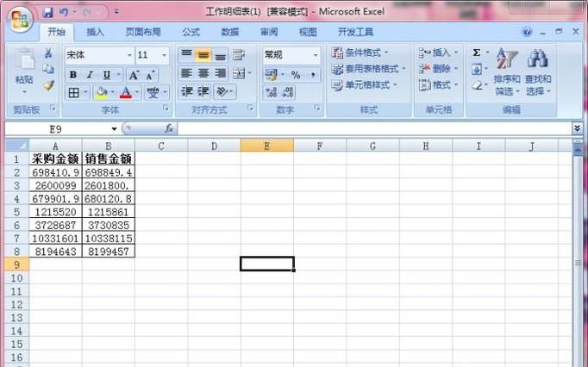The width and height of the screenshot is (588, 367).
Task: Toggle bold formatting
Action: [x=73, y=75]
